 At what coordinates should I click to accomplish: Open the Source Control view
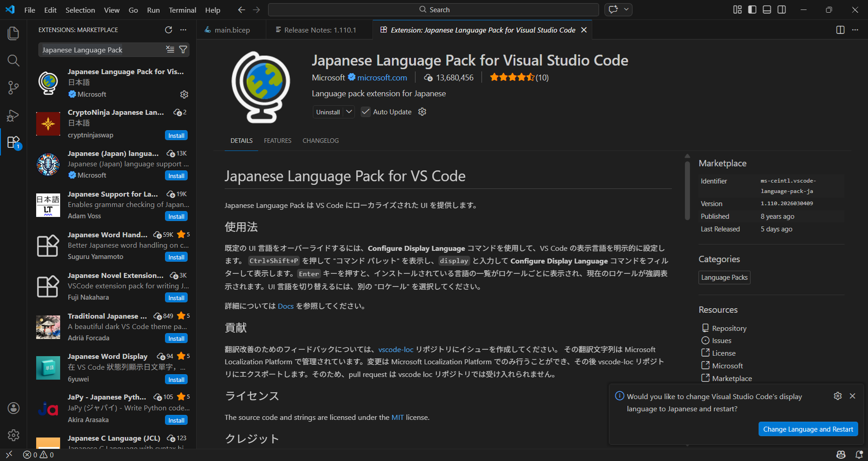(14, 88)
